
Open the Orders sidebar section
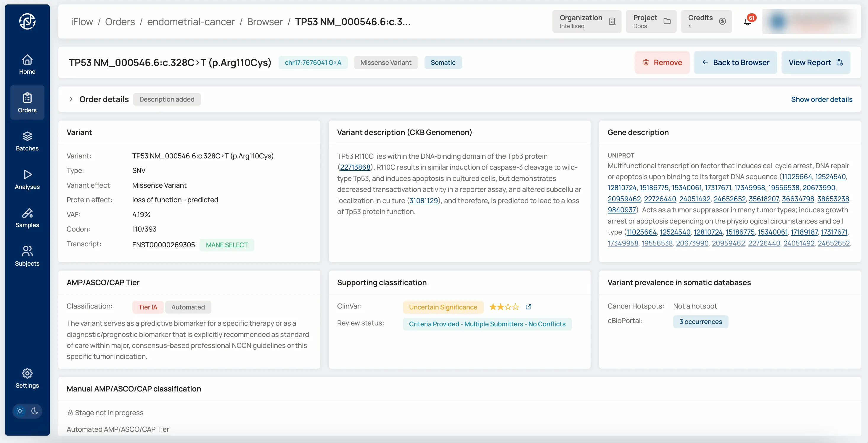pos(27,102)
